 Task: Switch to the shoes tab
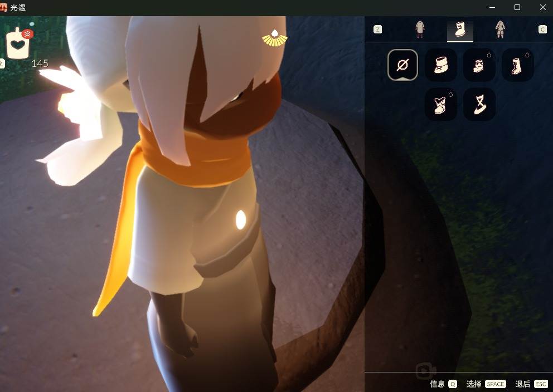pos(460,30)
